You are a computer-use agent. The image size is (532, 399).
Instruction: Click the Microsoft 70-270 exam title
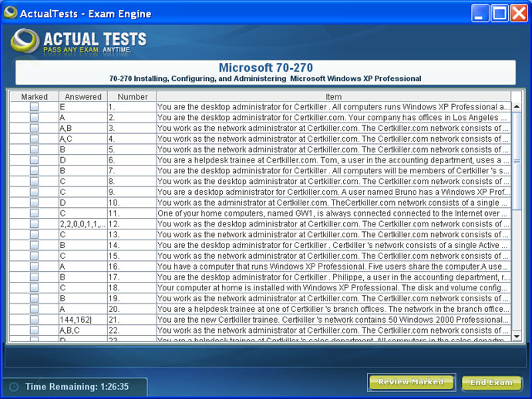coord(266,68)
